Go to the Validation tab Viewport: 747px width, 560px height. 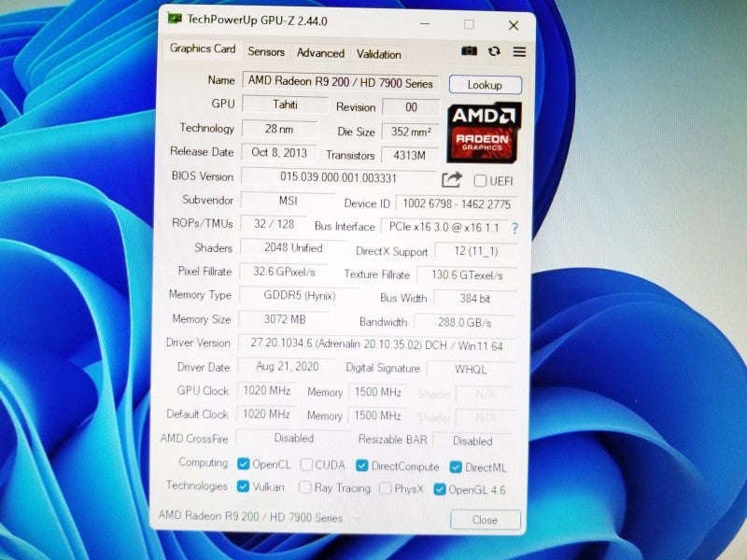(x=379, y=54)
